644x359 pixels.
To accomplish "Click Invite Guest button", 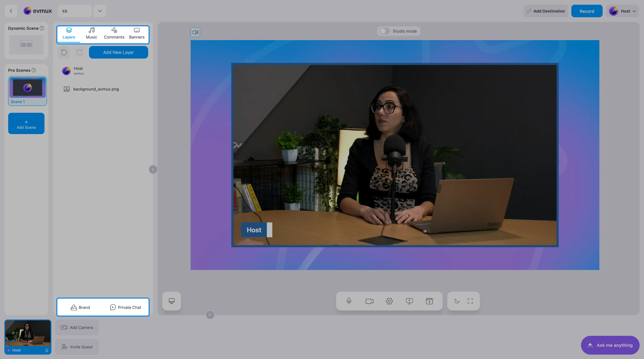I will [x=77, y=347].
